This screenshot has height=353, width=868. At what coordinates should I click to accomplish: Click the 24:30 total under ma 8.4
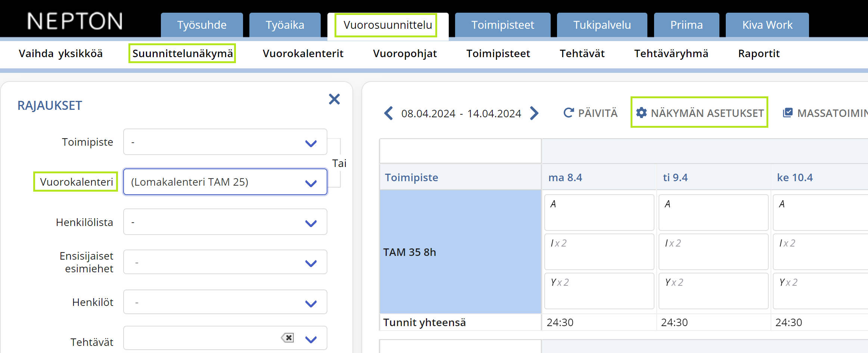point(560,322)
